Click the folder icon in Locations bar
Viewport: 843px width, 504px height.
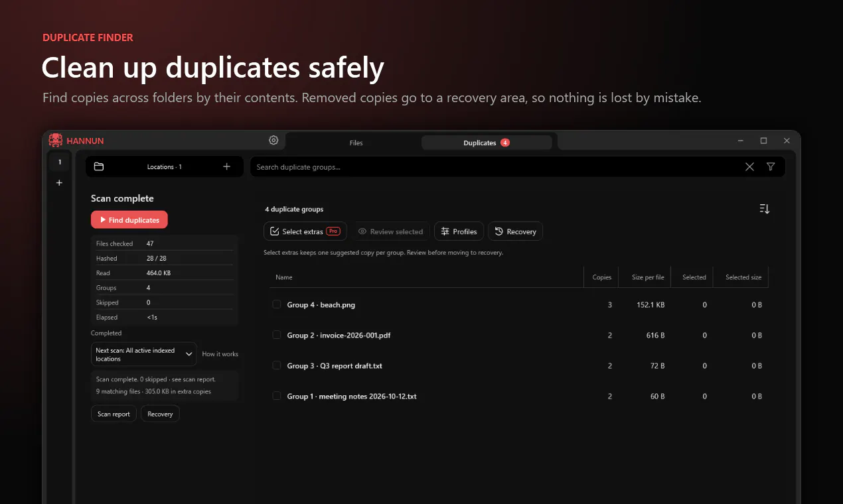pos(99,166)
